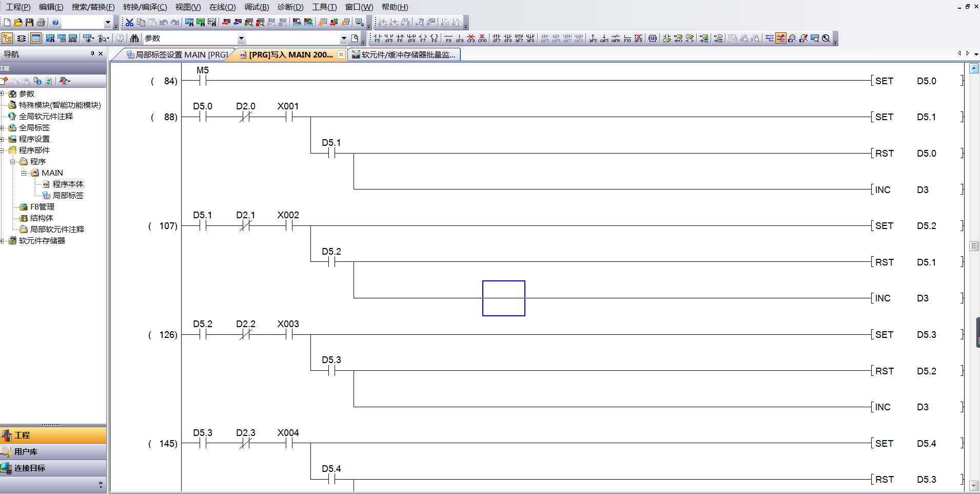Click the Cut scissors icon

click(129, 23)
